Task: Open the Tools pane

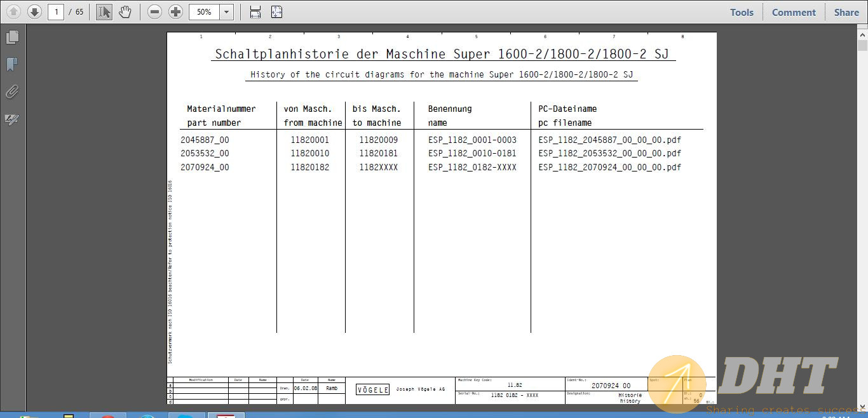Action: click(742, 12)
